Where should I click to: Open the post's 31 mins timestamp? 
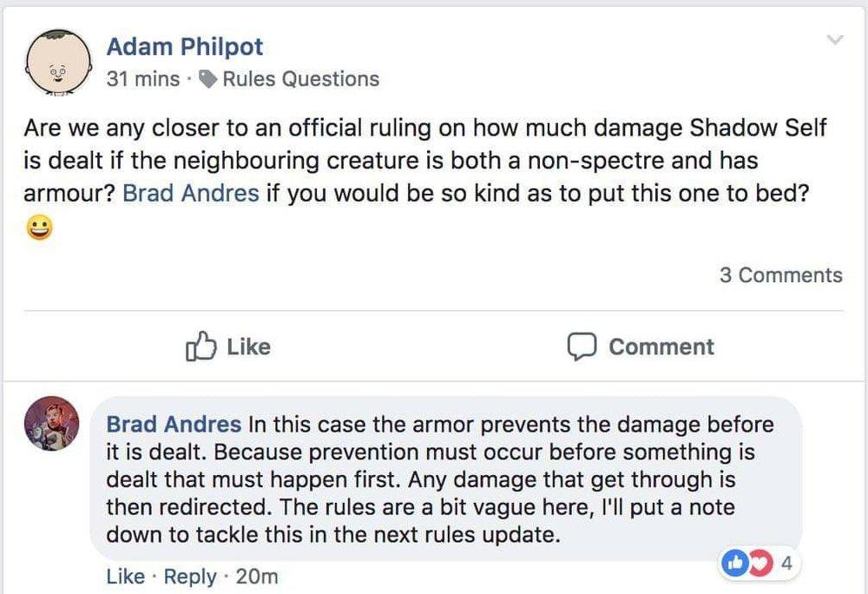[142, 79]
